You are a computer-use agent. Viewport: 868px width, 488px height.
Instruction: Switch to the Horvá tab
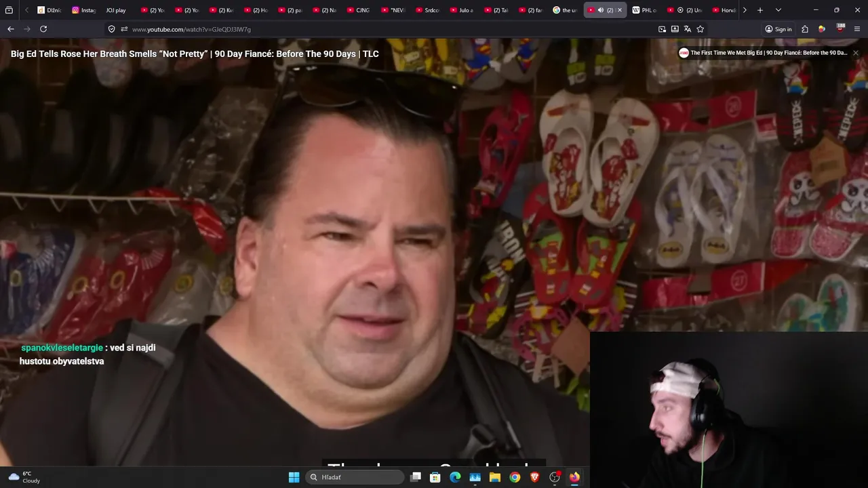pyautogui.click(x=724, y=10)
